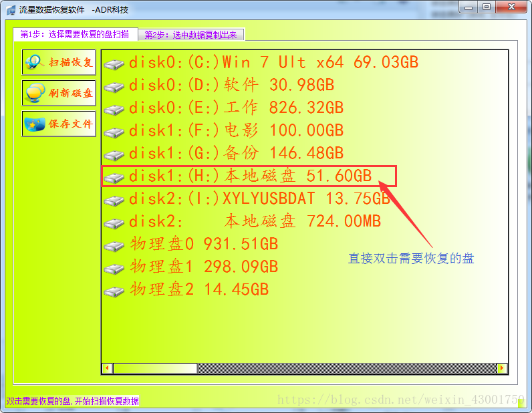532x413 pixels.
Task: Click the drive icon beside disk1 (G:) 备份
Action: pos(114,155)
